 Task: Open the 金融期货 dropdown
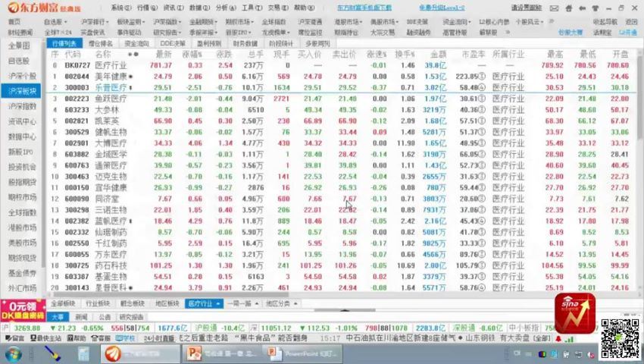click(204, 22)
